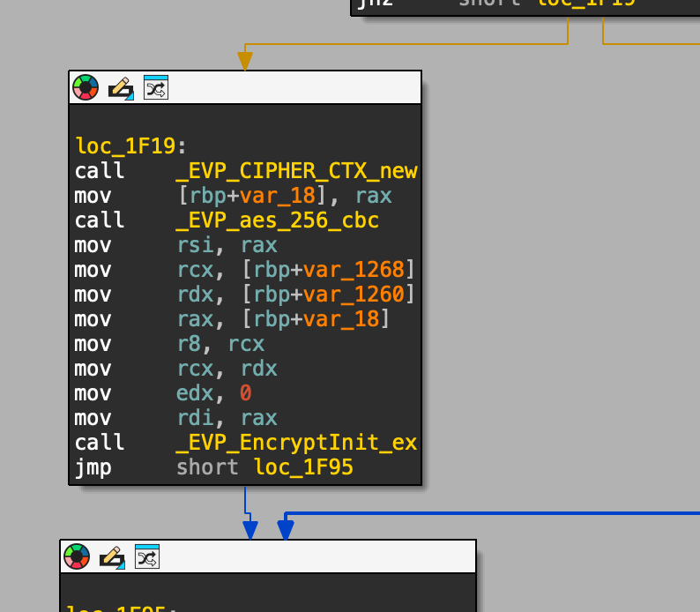The height and width of the screenshot is (612, 700).
Task: Select the _EVP_aes_256_cbc function name
Action: (277, 220)
